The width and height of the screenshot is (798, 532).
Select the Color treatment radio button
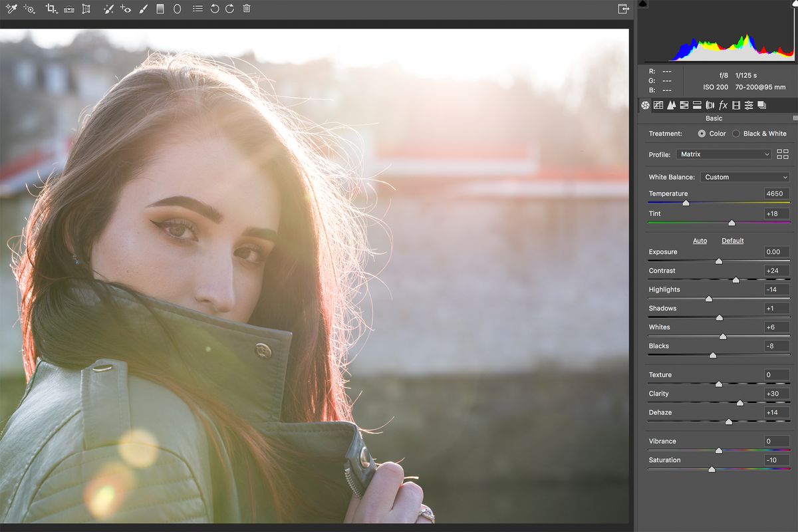[x=702, y=134]
